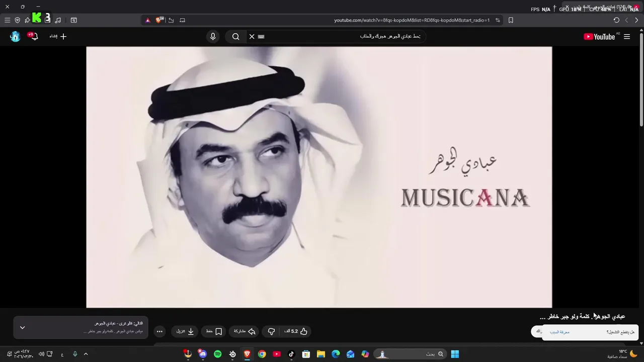Navigate forward with the right arrow
Screen dimensions: 644x362
pyautogui.click(x=636, y=20)
